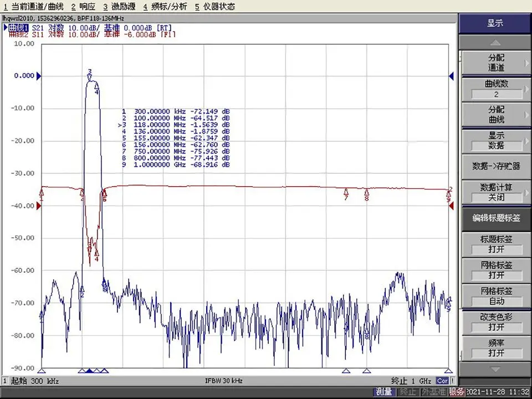Image resolution: width=532 pixels, height=399 pixels.
Task: Select marker 1 on the red S11 trace
Action: click(42, 192)
